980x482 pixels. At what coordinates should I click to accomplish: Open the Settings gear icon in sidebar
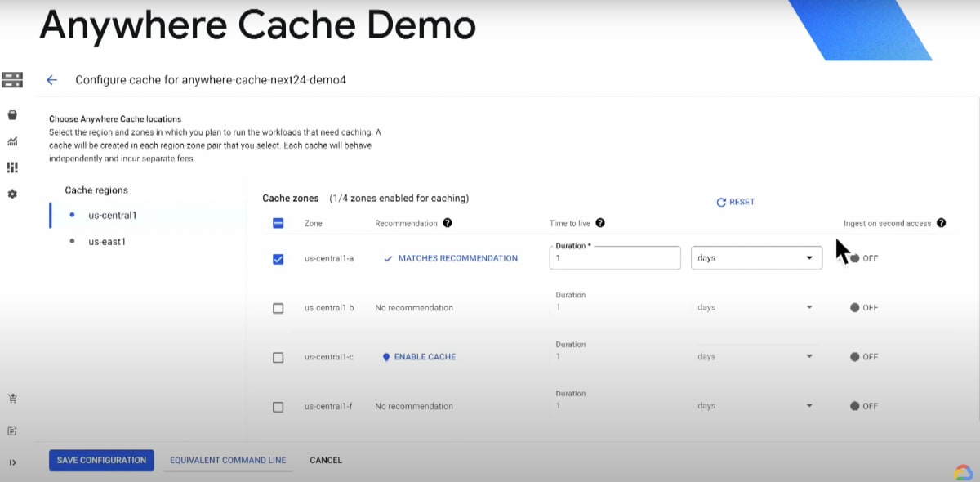[12, 194]
